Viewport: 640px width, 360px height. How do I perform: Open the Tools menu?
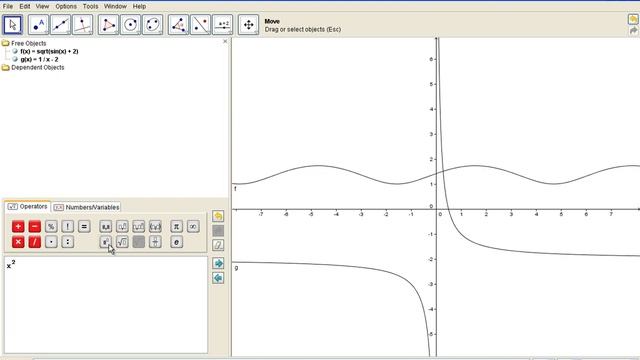click(91, 7)
